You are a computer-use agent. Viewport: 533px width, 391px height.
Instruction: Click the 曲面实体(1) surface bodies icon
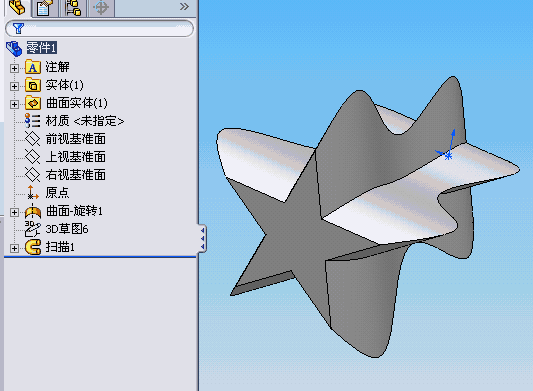point(33,103)
